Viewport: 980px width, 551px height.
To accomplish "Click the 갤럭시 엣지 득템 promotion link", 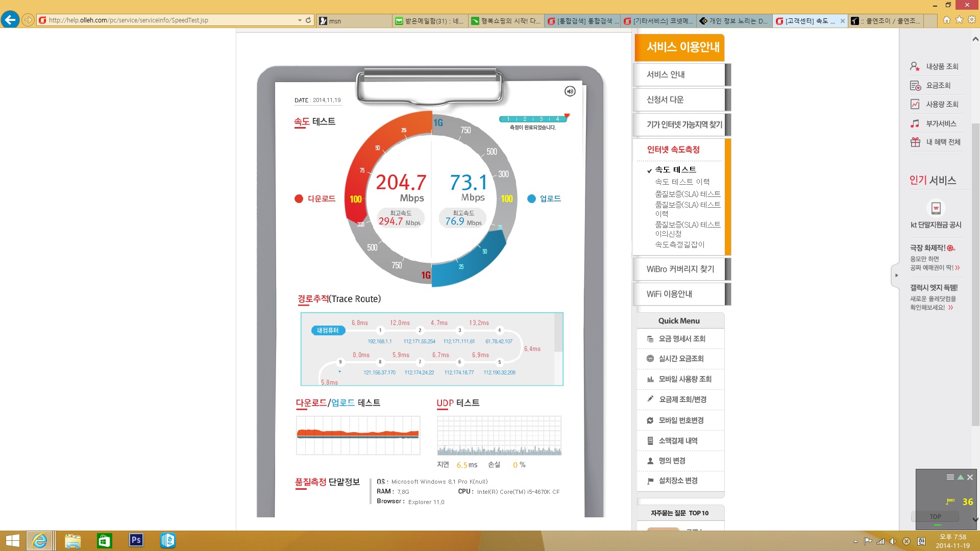I will click(x=934, y=297).
